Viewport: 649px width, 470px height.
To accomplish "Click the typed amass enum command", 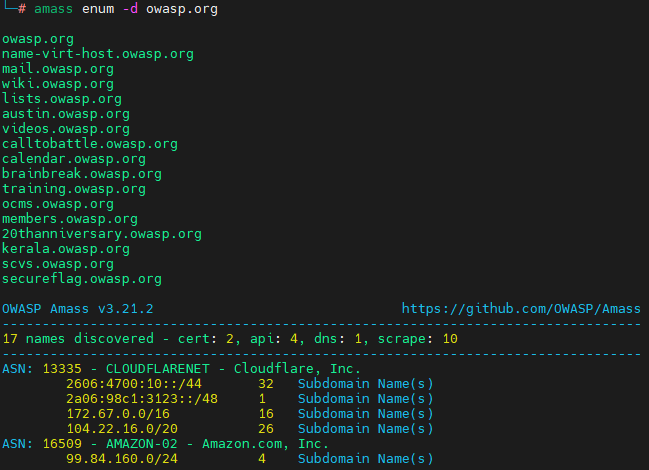I will [x=125, y=9].
